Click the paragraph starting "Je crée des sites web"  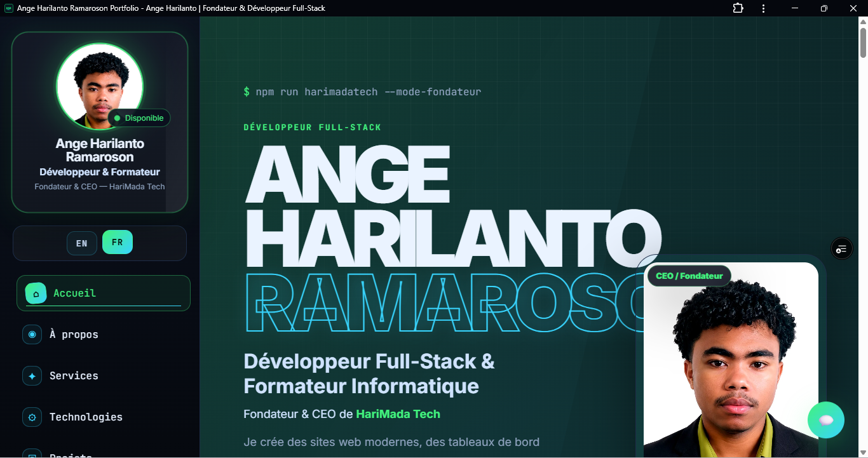pyautogui.click(x=391, y=442)
